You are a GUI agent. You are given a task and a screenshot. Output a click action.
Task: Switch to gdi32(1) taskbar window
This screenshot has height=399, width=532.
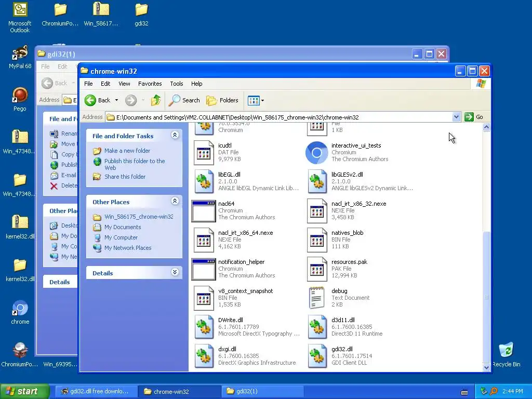[262, 391]
